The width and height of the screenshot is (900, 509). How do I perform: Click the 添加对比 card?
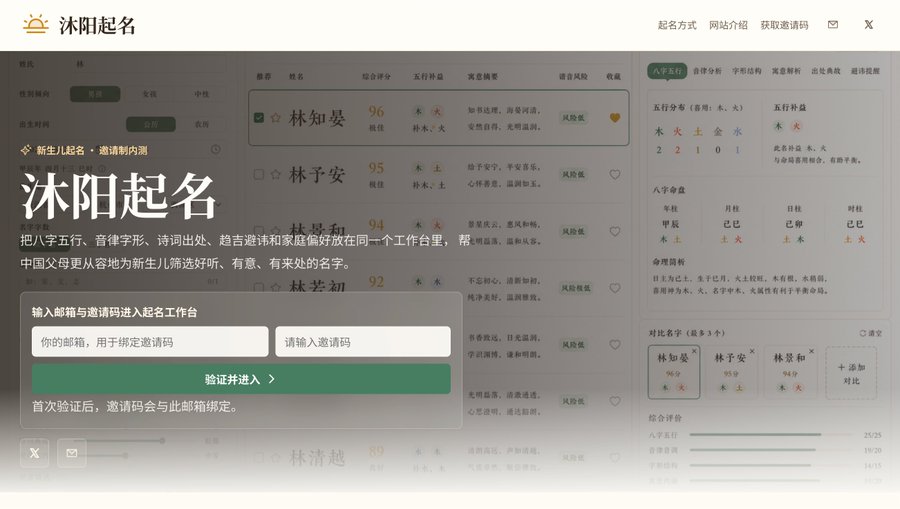pyautogui.click(x=851, y=373)
